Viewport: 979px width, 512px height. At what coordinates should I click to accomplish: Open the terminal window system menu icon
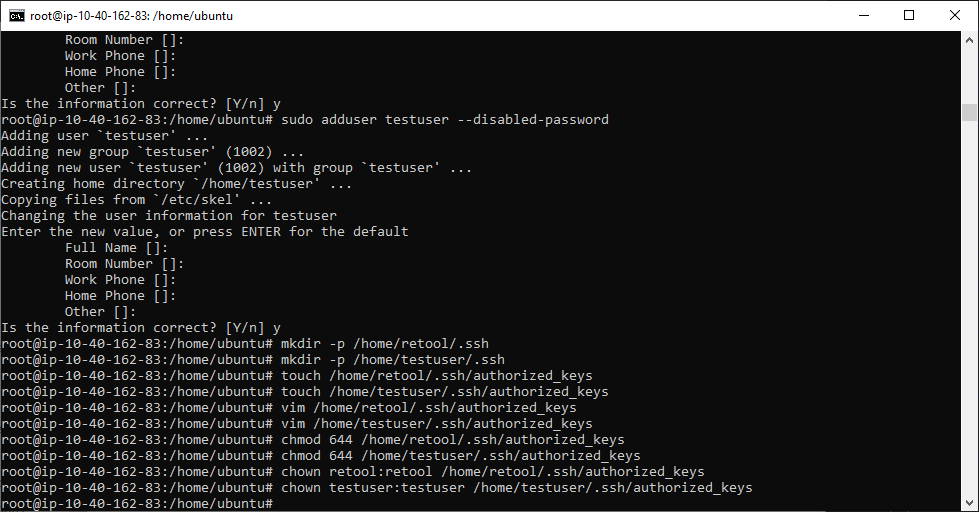[16, 16]
